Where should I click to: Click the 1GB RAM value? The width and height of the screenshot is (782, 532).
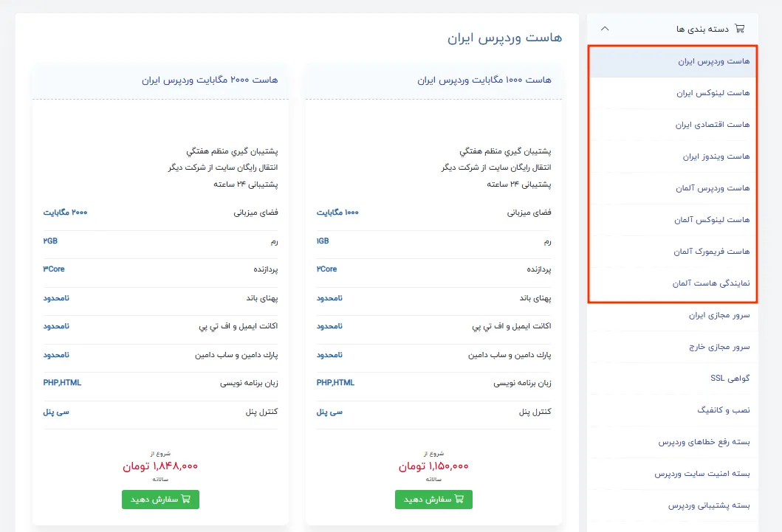click(x=323, y=241)
